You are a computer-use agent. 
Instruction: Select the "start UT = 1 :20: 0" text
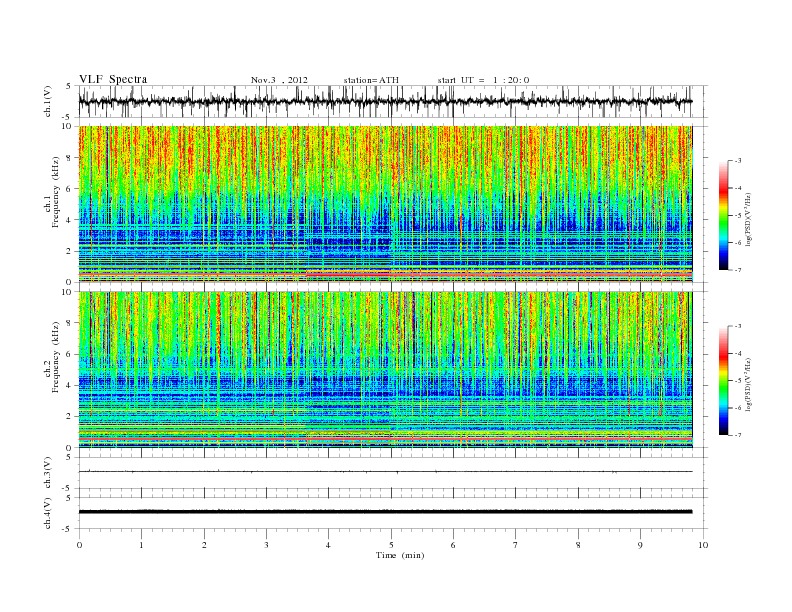click(483, 80)
